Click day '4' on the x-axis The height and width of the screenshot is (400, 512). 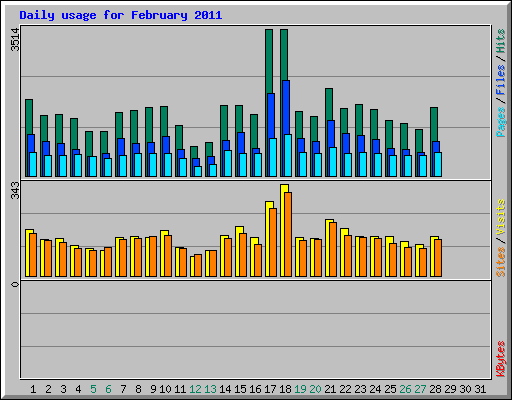(x=78, y=389)
